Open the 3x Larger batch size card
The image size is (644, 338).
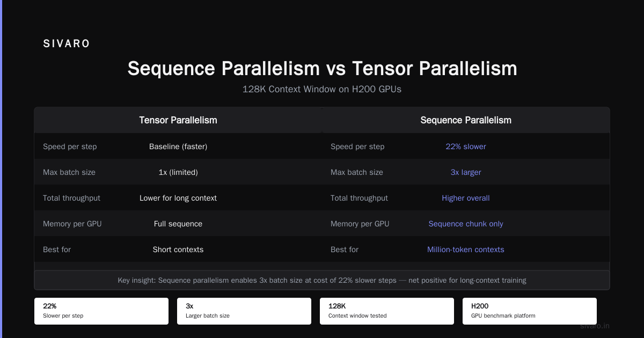(x=244, y=311)
